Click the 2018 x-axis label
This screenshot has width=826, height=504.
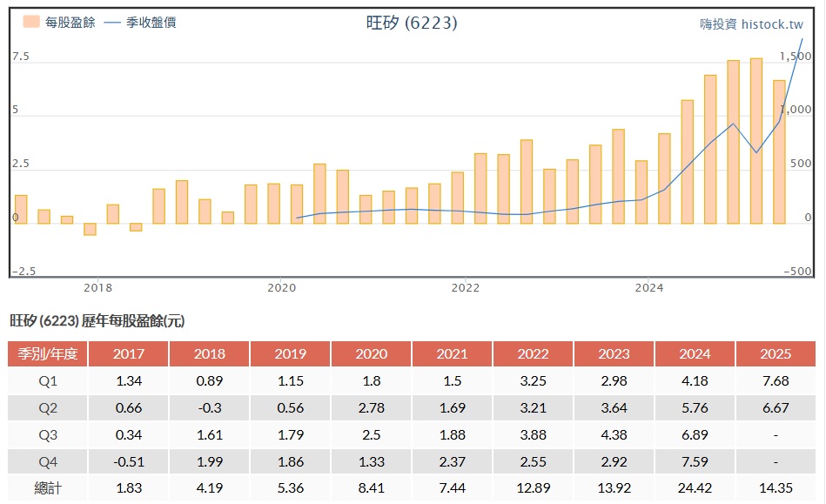click(97, 286)
